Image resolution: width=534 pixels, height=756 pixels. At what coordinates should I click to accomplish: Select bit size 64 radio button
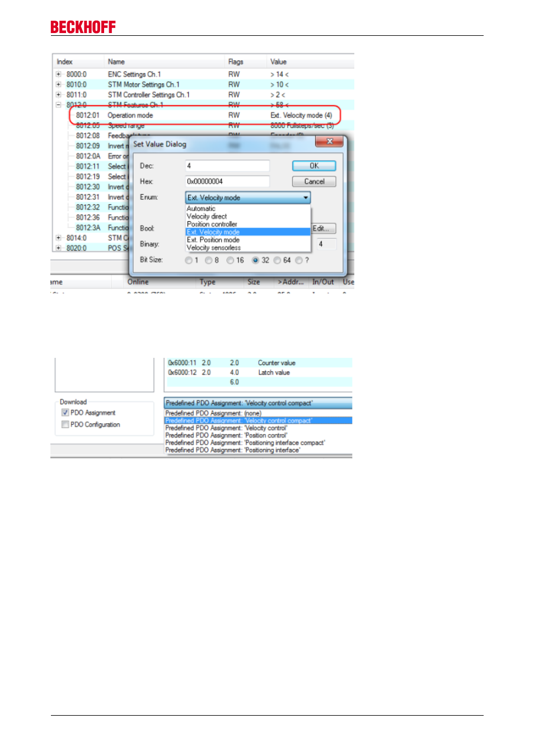point(277,260)
